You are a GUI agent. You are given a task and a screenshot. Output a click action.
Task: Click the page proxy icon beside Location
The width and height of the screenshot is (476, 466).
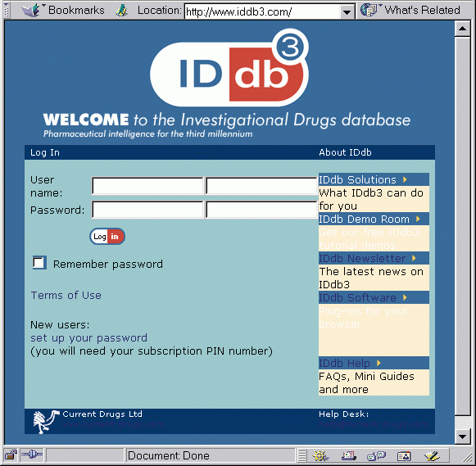(x=121, y=11)
